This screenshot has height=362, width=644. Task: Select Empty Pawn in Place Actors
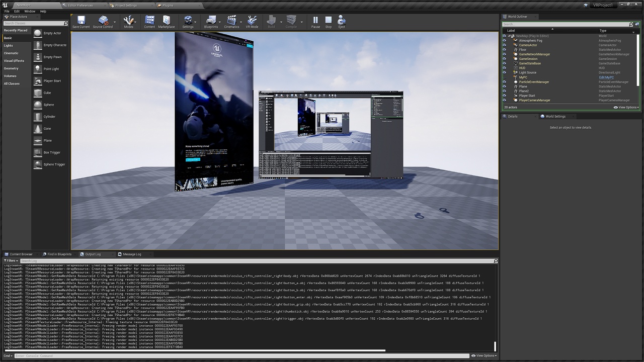pos(50,57)
